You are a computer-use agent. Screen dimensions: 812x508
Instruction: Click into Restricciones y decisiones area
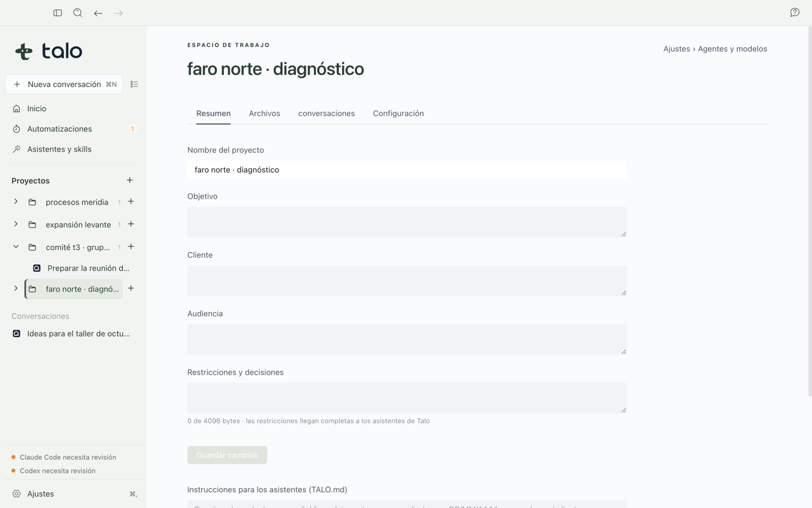pyautogui.click(x=407, y=398)
